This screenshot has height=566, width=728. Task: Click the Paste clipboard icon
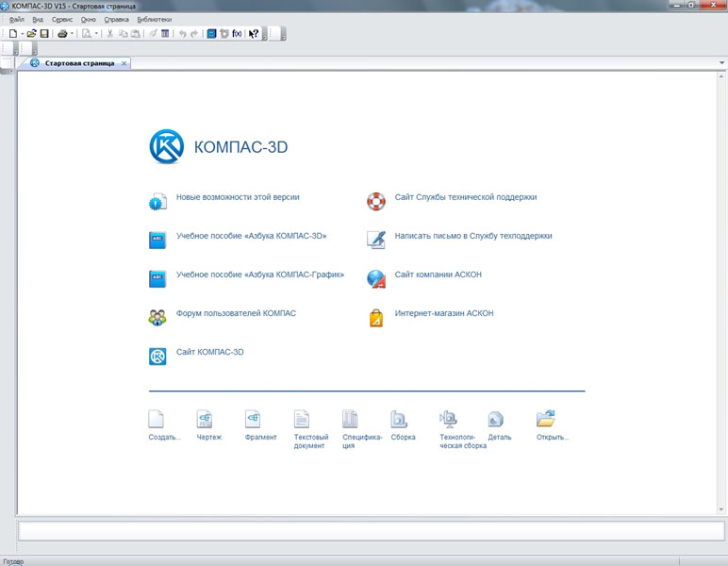pos(135,33)
